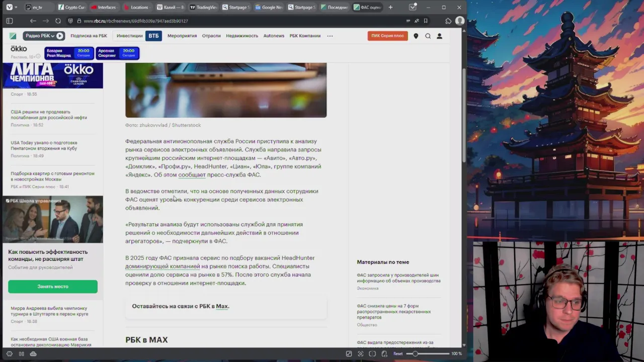Toggle the browser side panel button
Viewport: 644px width, 362px height.
9,21
